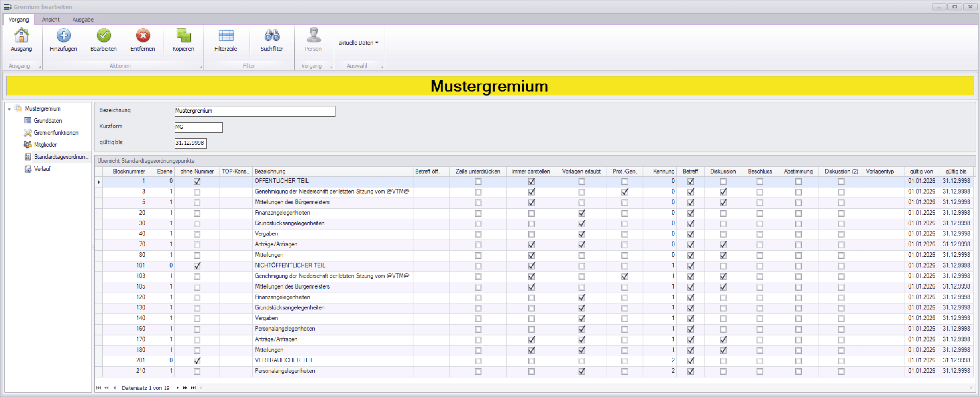Expand the Aktionen group dialog launcher

click(200, 67)
